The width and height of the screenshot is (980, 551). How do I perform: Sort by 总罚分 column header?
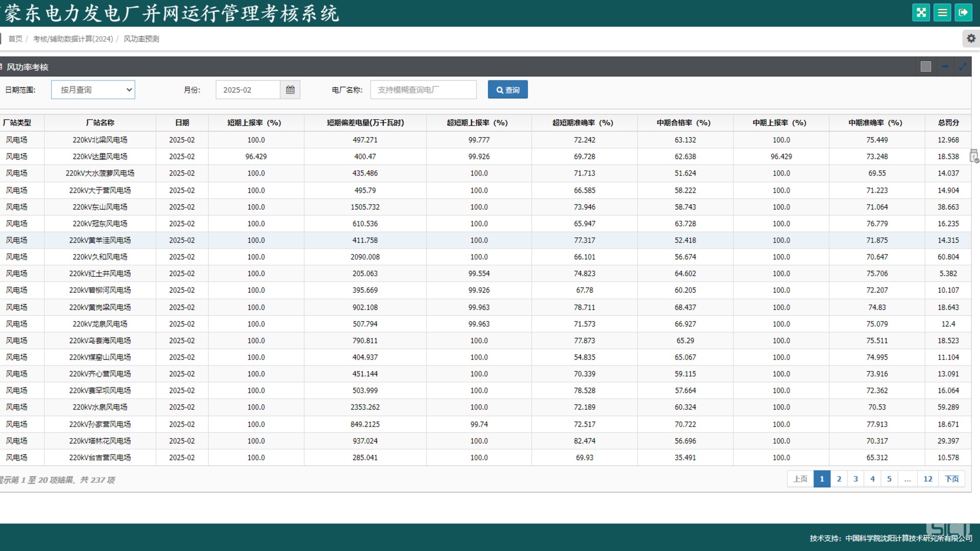[948, 123]
